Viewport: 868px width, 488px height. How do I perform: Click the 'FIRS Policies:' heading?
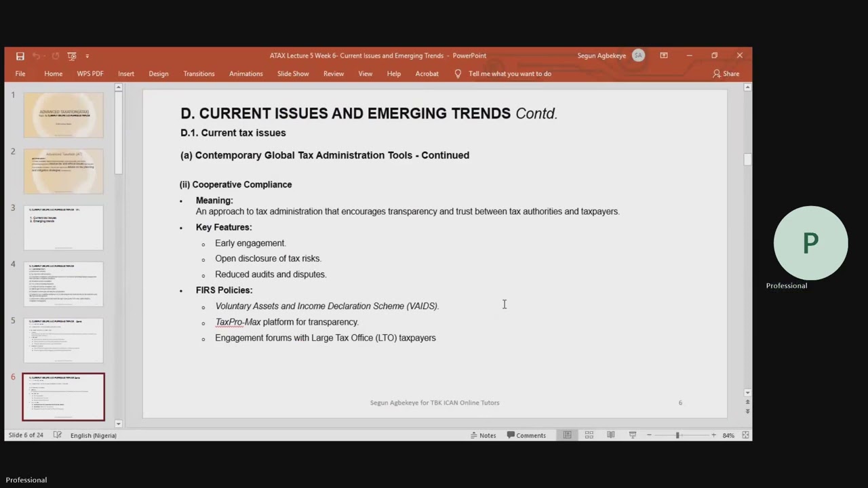click(x=224, y=290)
